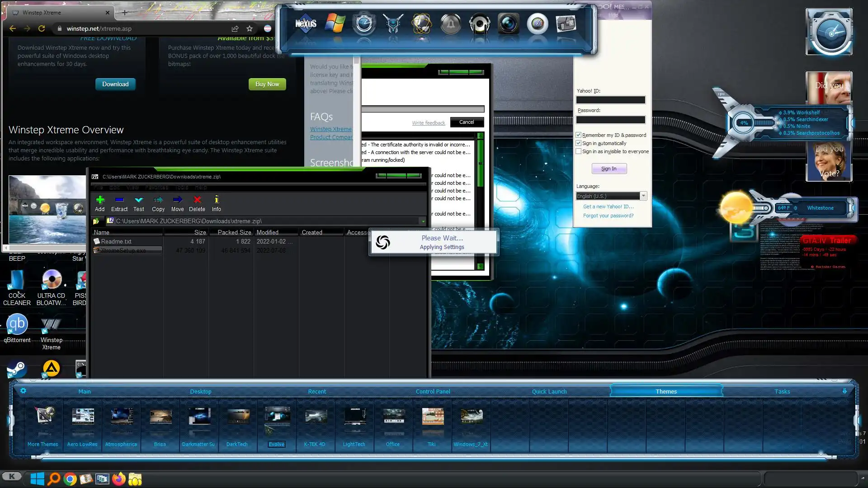This screenshot has width=868, height=488.
Task: Click the Forgot your password link
Action: (x=608, y=216)
